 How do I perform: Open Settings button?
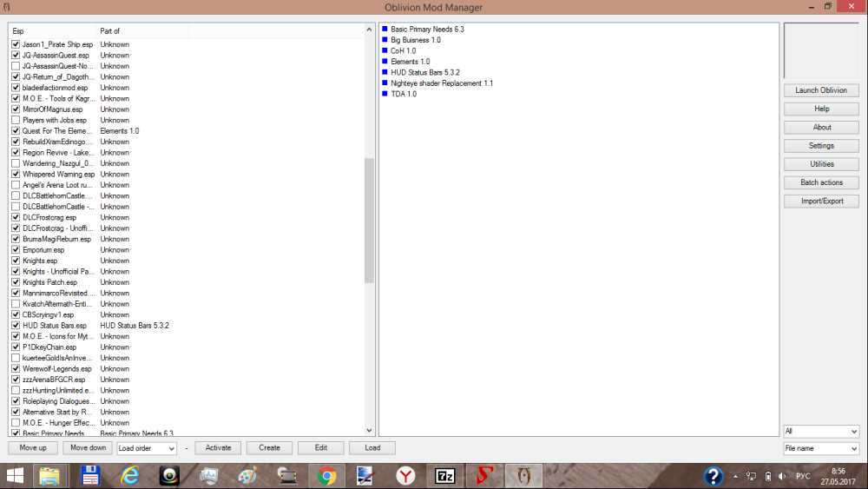coord(821,146)
